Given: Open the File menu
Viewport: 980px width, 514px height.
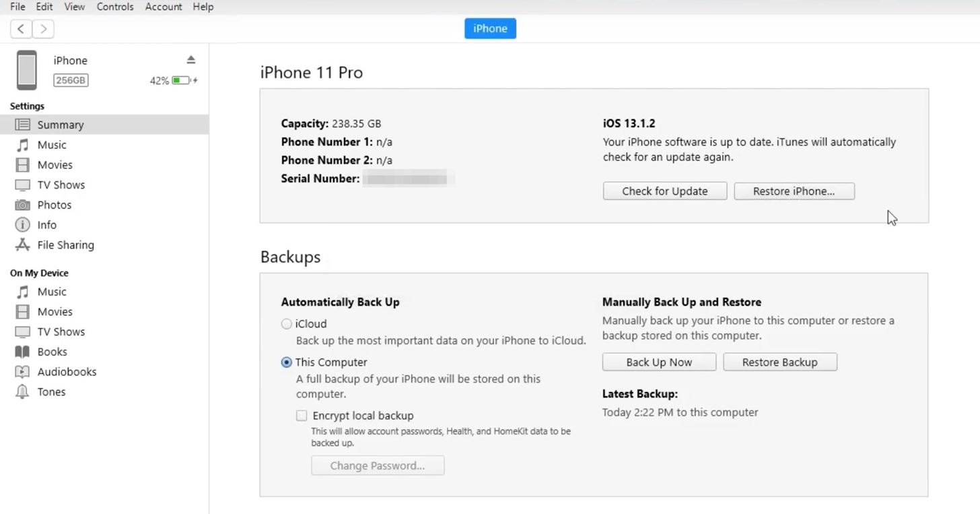Looking at the screenshot, I should point(17,7).
